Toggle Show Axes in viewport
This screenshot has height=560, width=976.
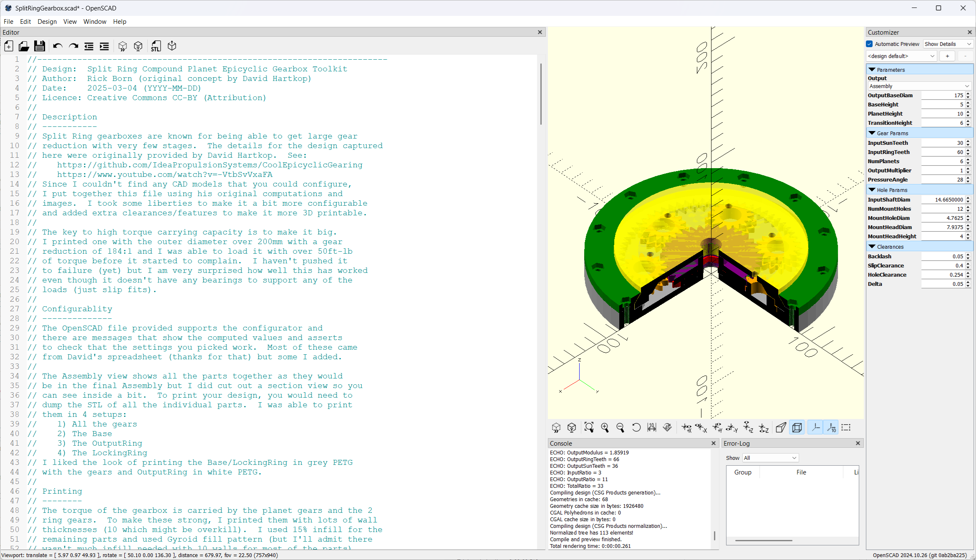pos(815,427)
